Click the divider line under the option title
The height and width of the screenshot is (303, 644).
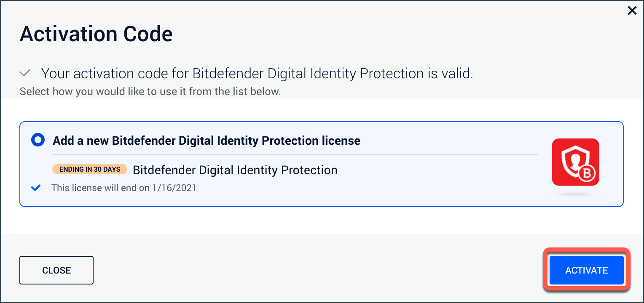(295, 154)
